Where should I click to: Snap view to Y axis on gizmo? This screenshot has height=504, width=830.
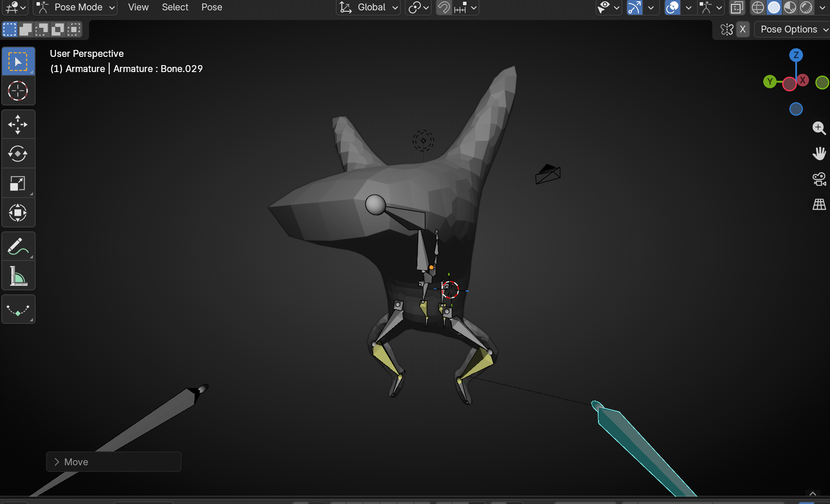tap(770, 81)
